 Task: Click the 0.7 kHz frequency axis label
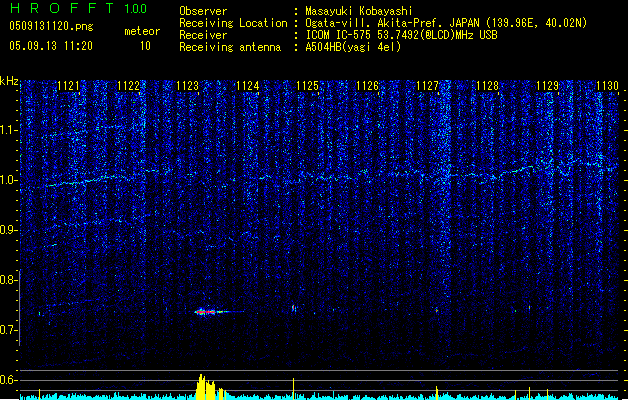pyautogui.click(x=8, y=330)
